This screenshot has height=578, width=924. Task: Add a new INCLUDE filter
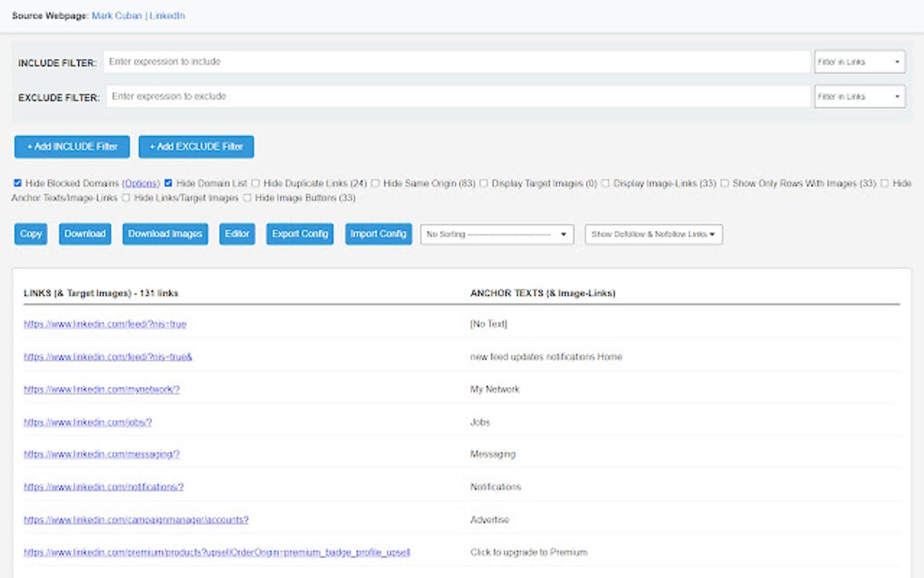(72, 146)
